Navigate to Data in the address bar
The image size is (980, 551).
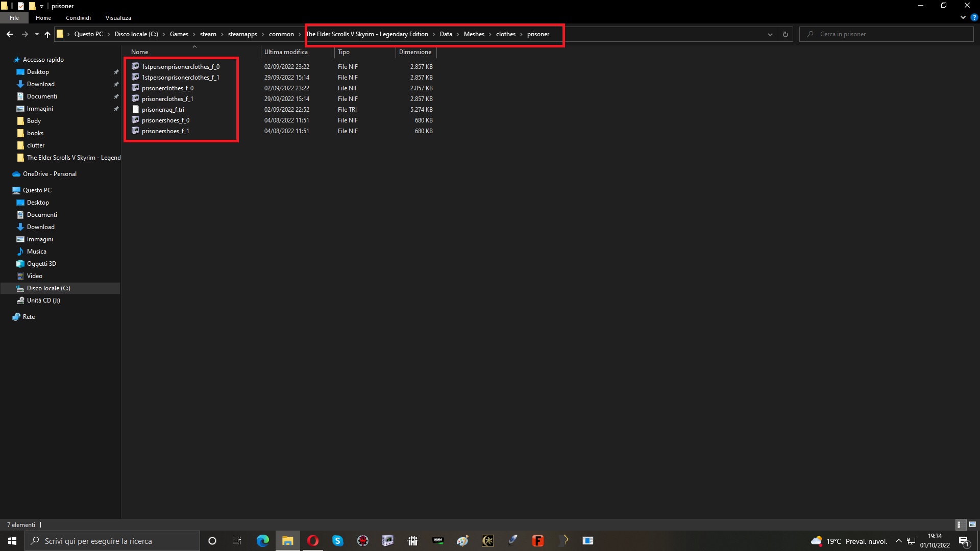tap(446, 34)
